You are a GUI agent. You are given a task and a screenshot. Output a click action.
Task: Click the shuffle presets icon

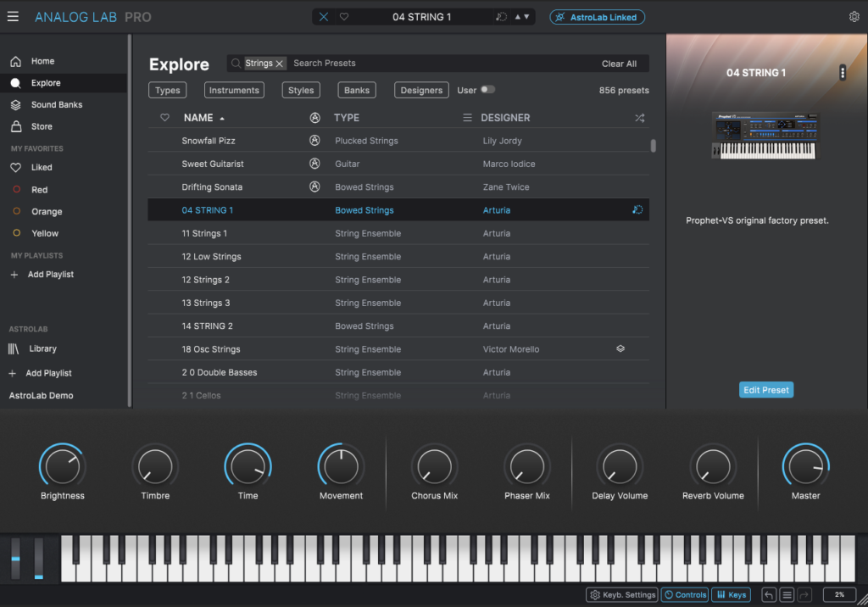[639, 118]
